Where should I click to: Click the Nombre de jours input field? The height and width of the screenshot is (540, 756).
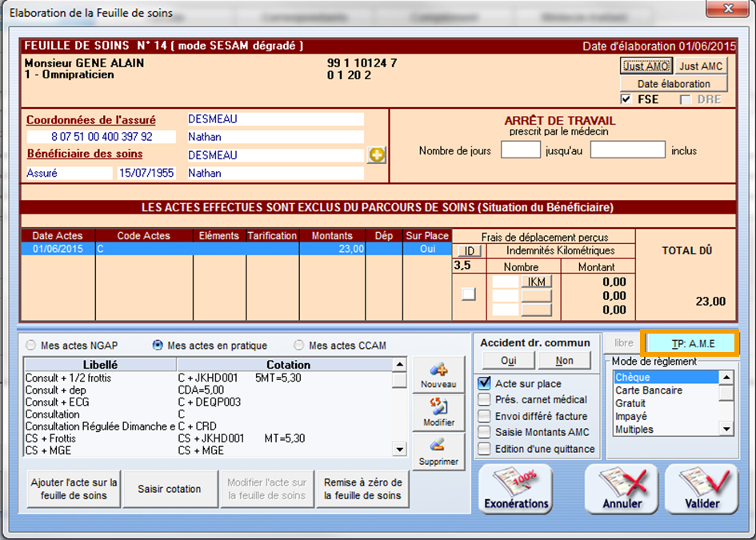[520, 150]
